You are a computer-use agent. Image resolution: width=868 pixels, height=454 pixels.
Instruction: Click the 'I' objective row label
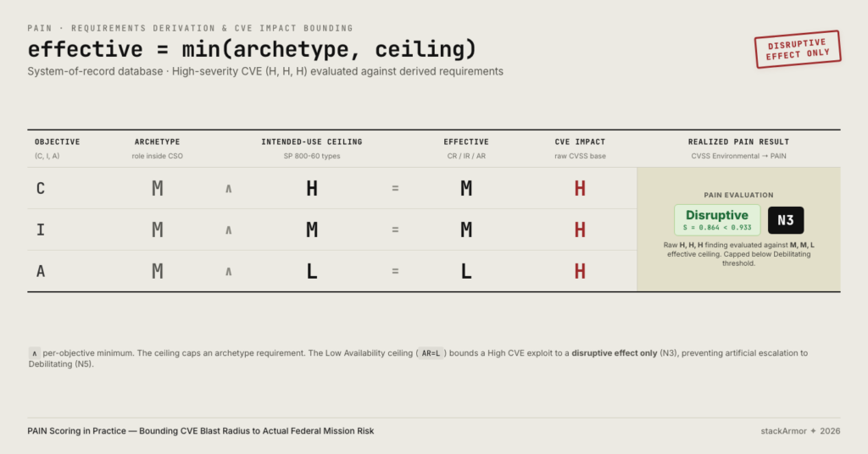[x=41, y=230]
